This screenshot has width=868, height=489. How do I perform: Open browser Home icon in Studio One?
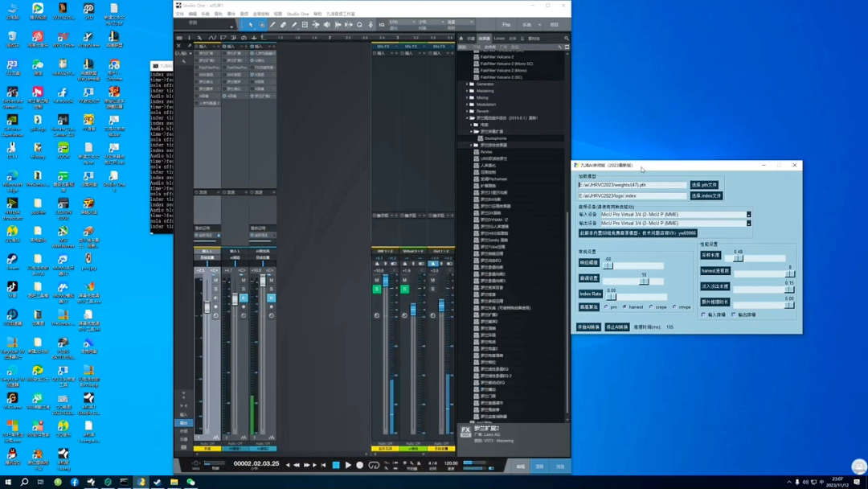pos(461,39)
